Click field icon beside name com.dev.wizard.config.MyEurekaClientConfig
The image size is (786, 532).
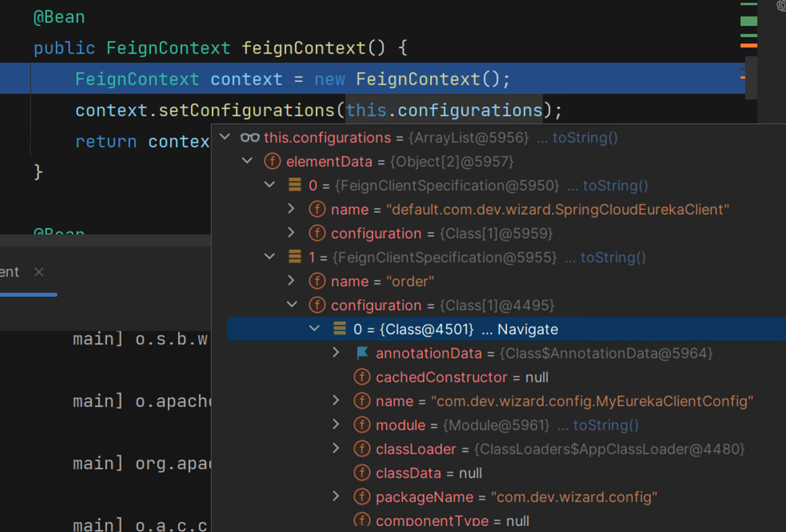(x=362, y=401)
